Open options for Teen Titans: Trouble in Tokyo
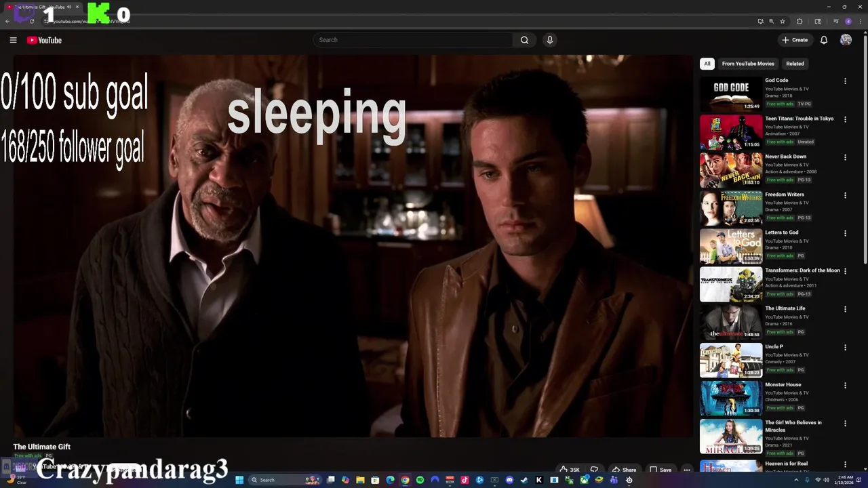Image resolution: width=868 pixels, height=488 pixels. (x=845, y=119)
